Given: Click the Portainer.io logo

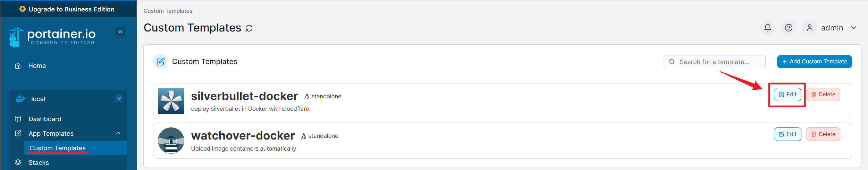Looking at the screenshot, I should 52,37.
